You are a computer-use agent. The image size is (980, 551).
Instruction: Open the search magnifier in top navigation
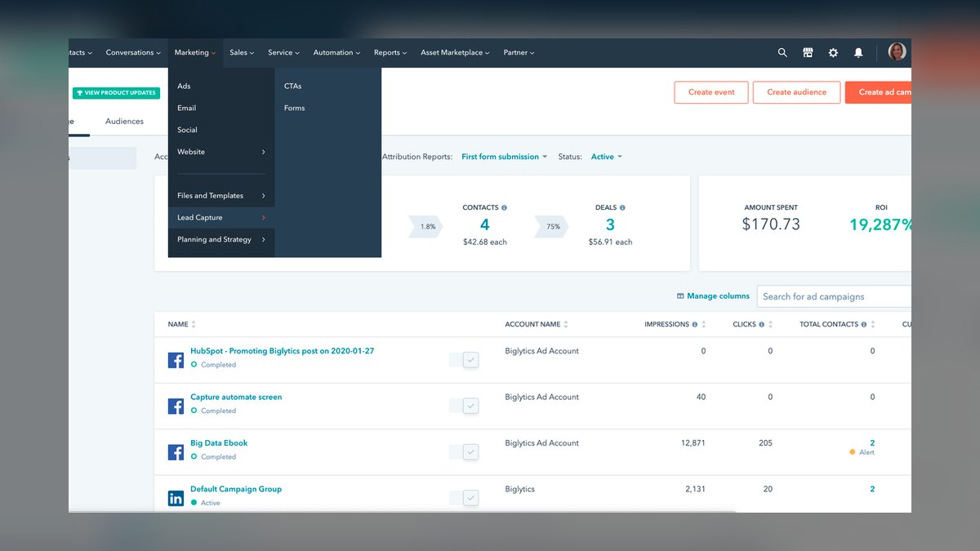782,52
